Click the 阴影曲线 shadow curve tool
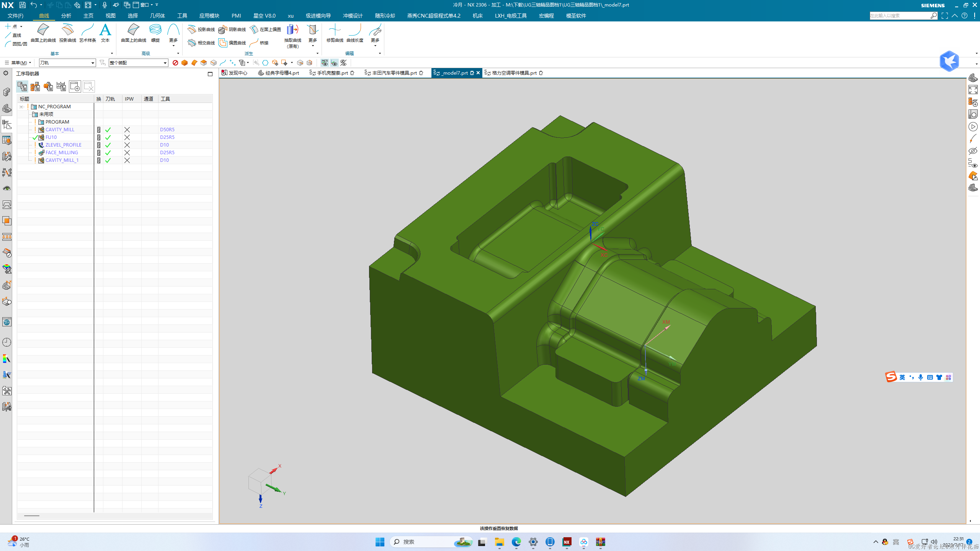The width and height of the screenshot is (980, 551). click(232, 29)
